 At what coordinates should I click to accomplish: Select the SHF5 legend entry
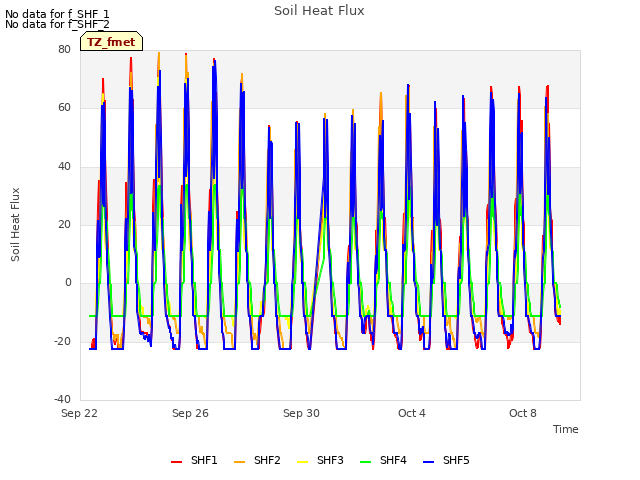446,460
